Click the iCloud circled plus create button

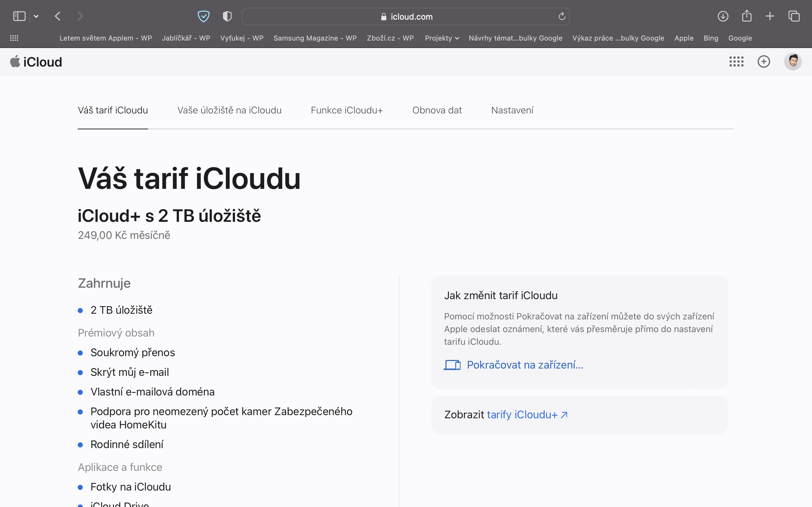(x=764, y=61)
